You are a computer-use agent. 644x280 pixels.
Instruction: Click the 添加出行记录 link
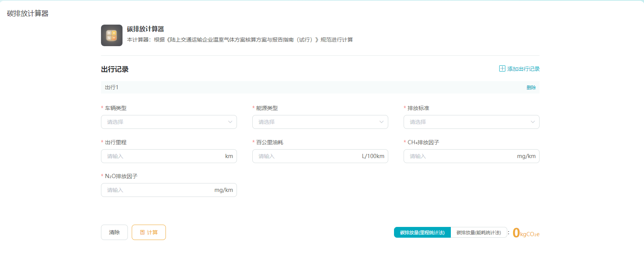pyautogui.click(x=523, y=69)
